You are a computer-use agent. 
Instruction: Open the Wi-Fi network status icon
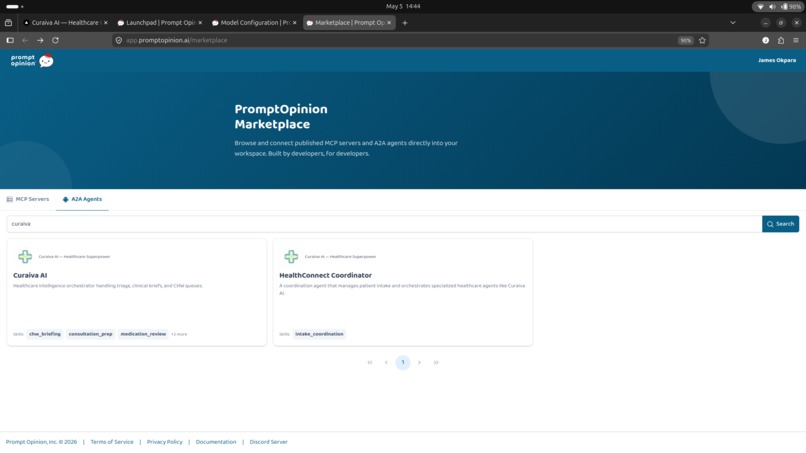pyautogui.click(x=761, y=7)
